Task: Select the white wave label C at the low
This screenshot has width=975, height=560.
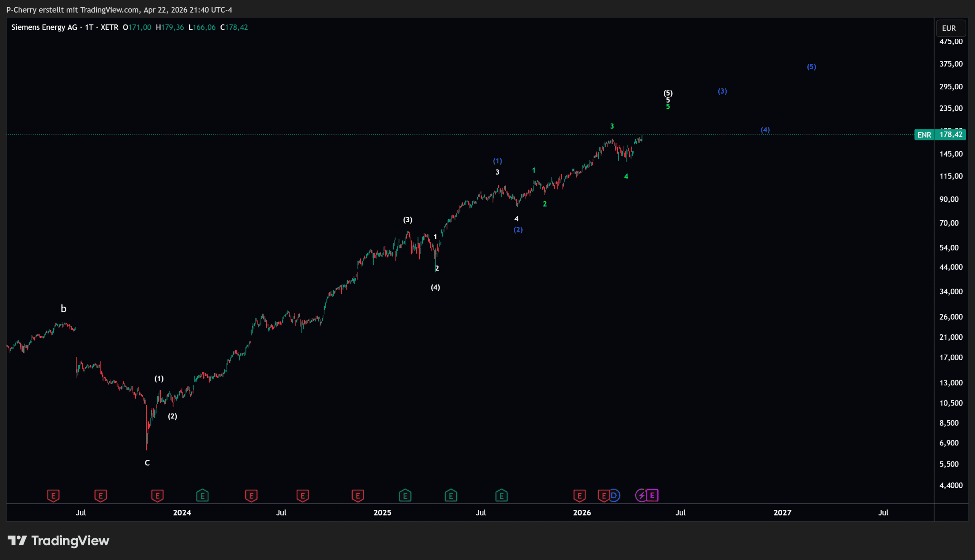Action: (x=147, y=463)
